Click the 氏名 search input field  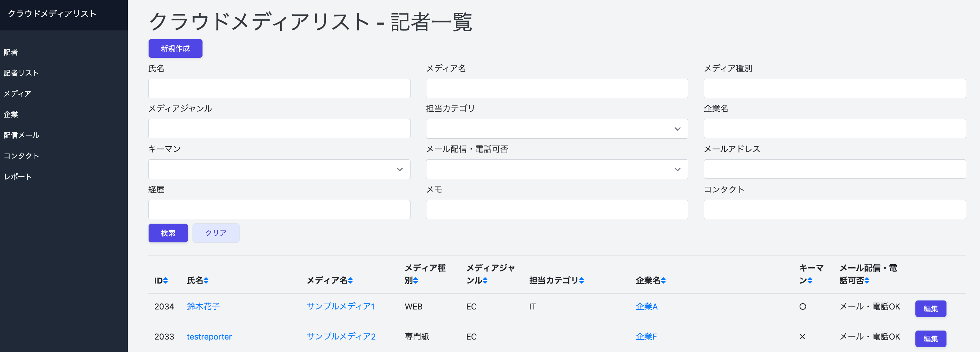click(279, 88)
